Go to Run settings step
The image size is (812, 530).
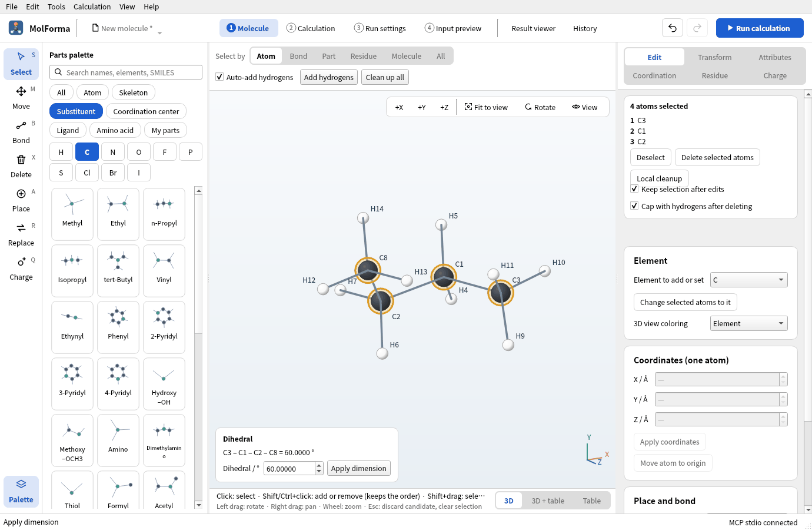[x=380, y=28]
